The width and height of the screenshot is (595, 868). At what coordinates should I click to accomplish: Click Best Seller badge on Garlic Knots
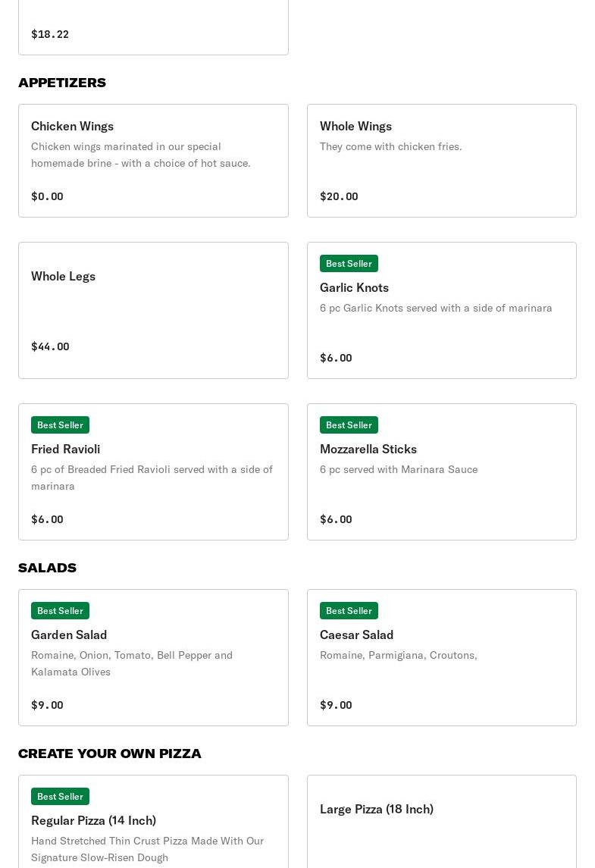349,264
